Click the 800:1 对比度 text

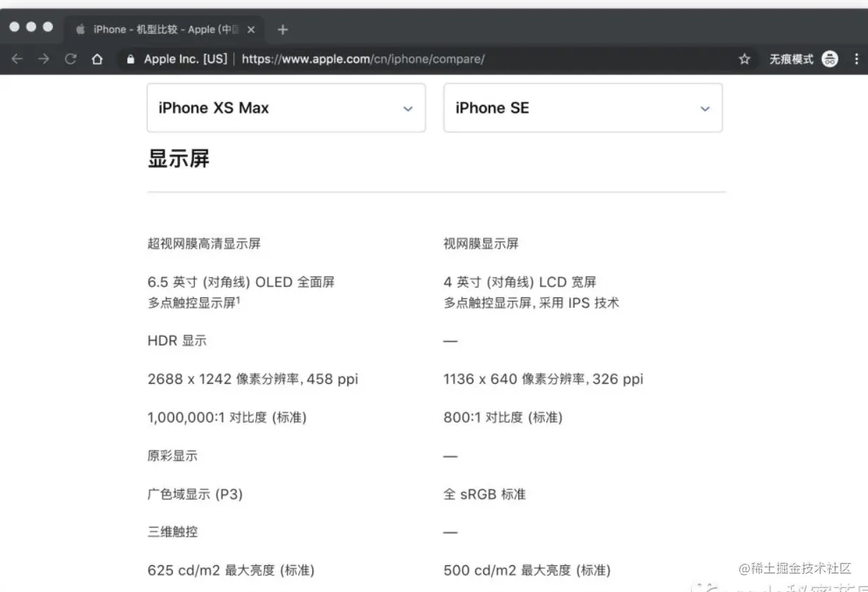click(x=503, y=417)
